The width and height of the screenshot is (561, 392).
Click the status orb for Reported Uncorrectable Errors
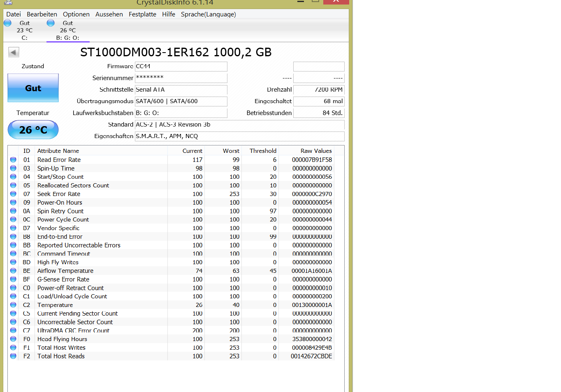coord(13,245)
